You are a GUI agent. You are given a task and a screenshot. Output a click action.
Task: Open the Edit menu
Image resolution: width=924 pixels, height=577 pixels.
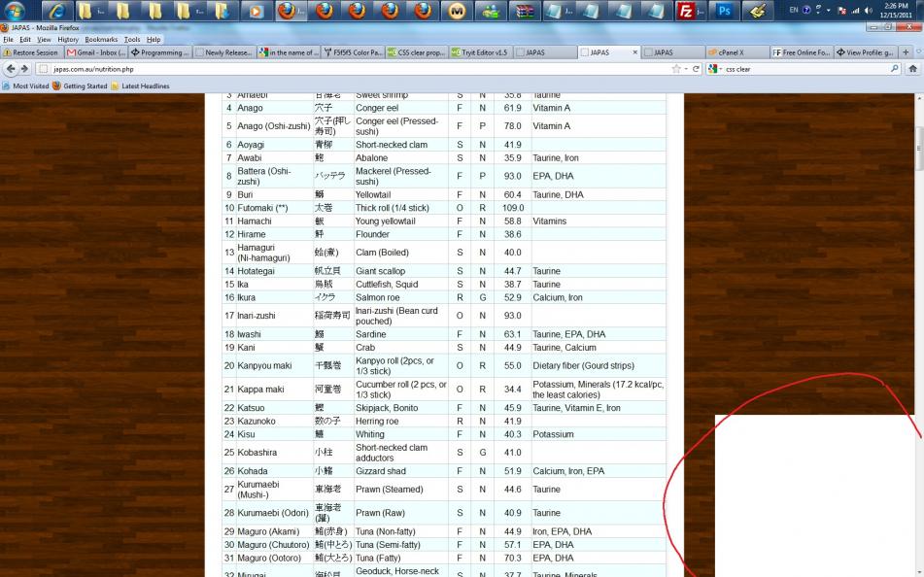(x=24, y=40)
